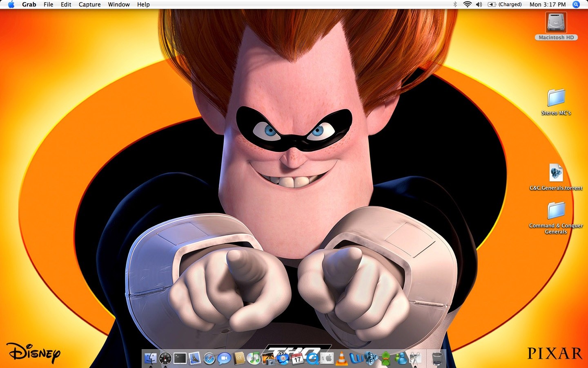The width and height of the screenshot is (588, 368).
Task: Click the Grab scissors icon in Dock
Action: coord(415,359)
